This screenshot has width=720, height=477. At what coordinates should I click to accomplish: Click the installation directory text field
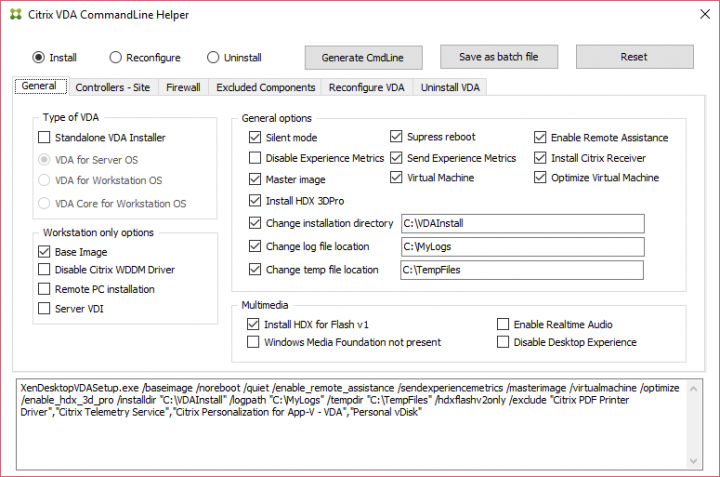coord(521,223)
